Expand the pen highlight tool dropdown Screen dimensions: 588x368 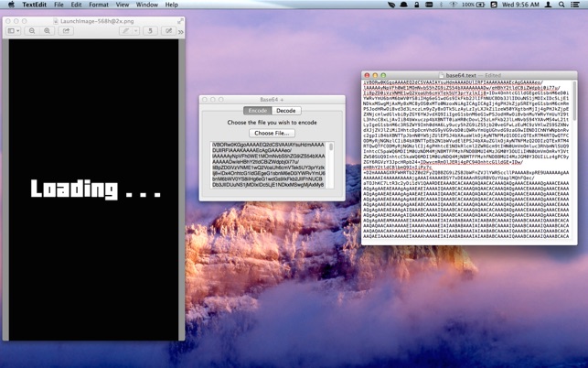136,31
